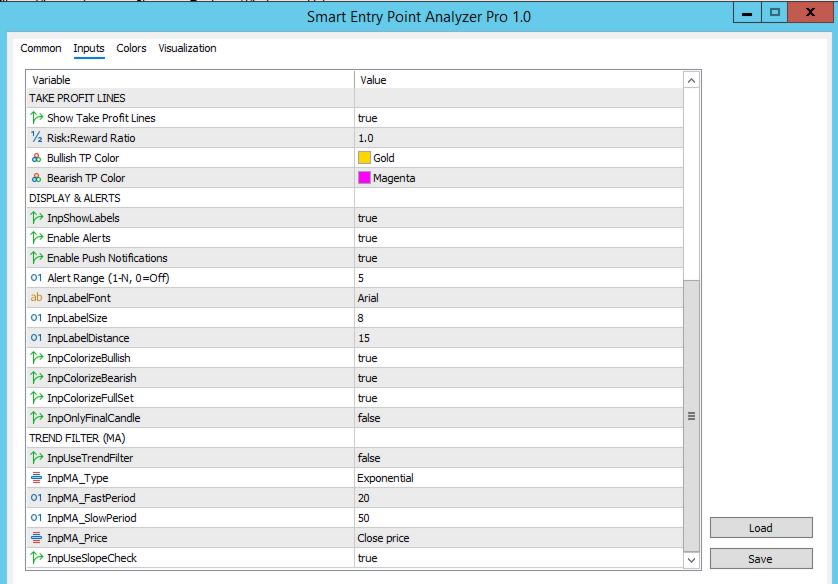Switch to the Common tab
This screenshot has height=584, width=838.
pyautogui.click(x=41, y=48)
